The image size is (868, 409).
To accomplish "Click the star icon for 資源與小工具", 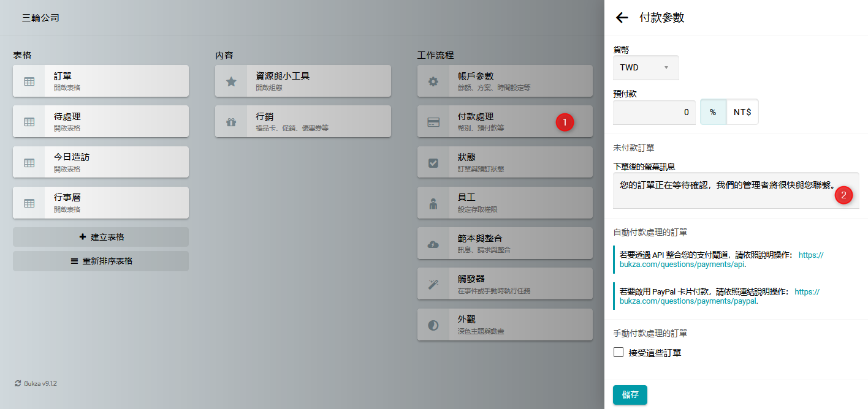I will click(231, 81).
